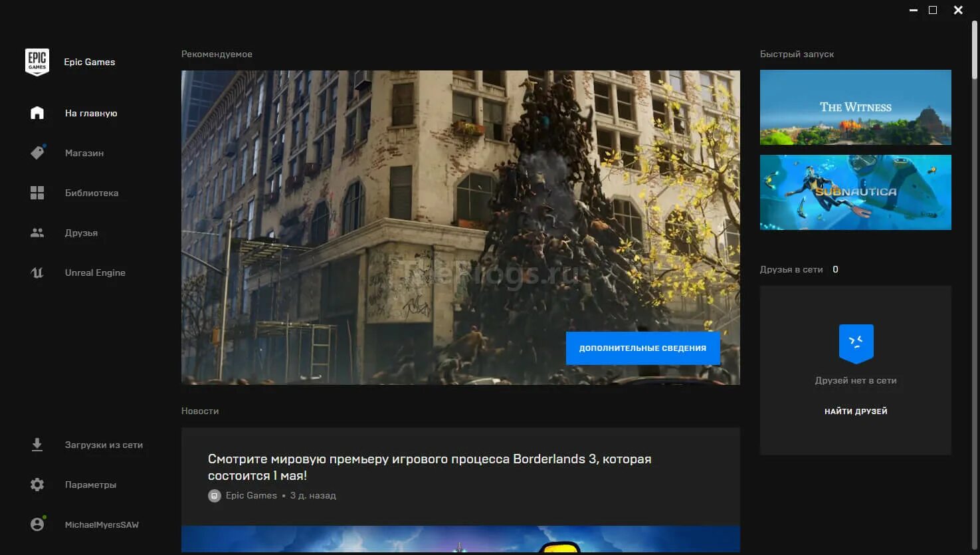Click the settings gear icon

coord(37,485)
